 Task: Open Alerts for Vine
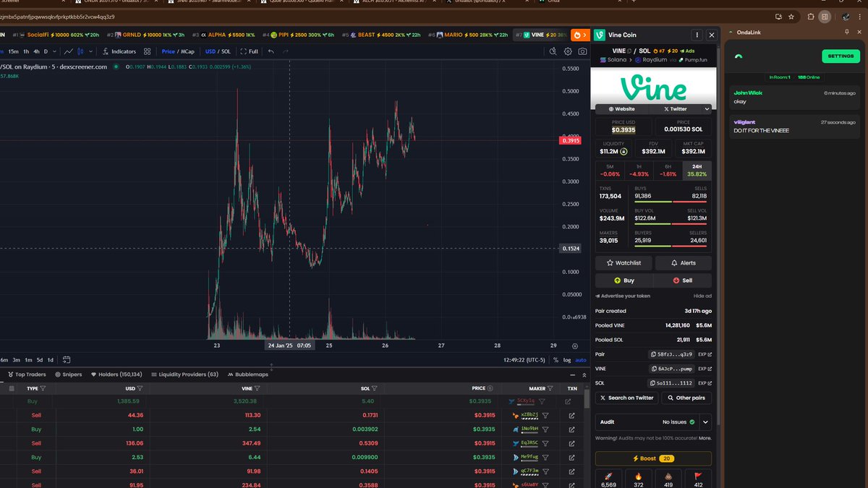[683, 263]
